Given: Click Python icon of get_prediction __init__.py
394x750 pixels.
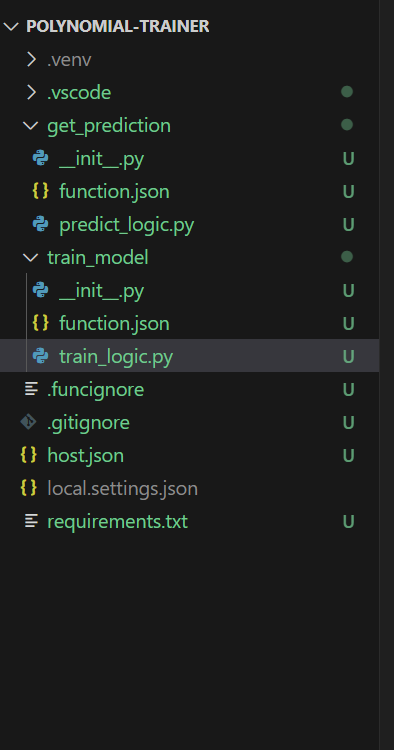Looking at the screenshot, I should click(x=41, y=158).
